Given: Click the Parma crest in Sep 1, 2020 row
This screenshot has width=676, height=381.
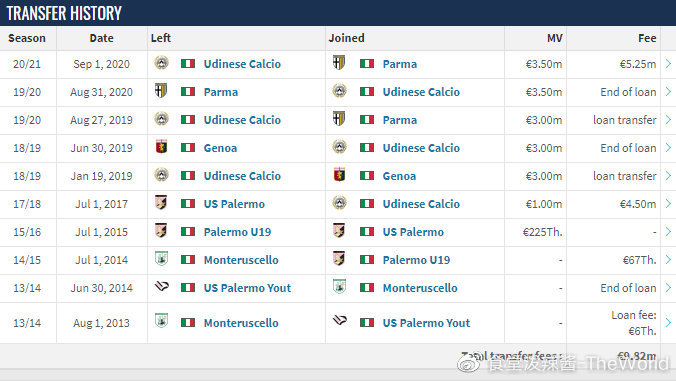Looking at the screenshot, I should (x=339, y=63).
